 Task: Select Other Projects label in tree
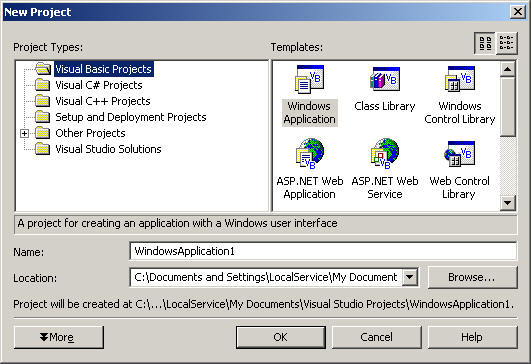(x=90, y=133)
